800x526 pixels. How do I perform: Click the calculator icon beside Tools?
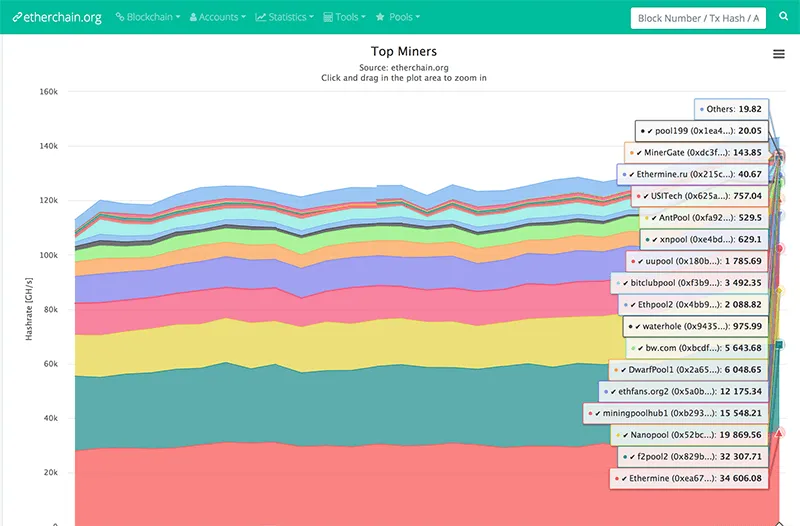(328, 17)
